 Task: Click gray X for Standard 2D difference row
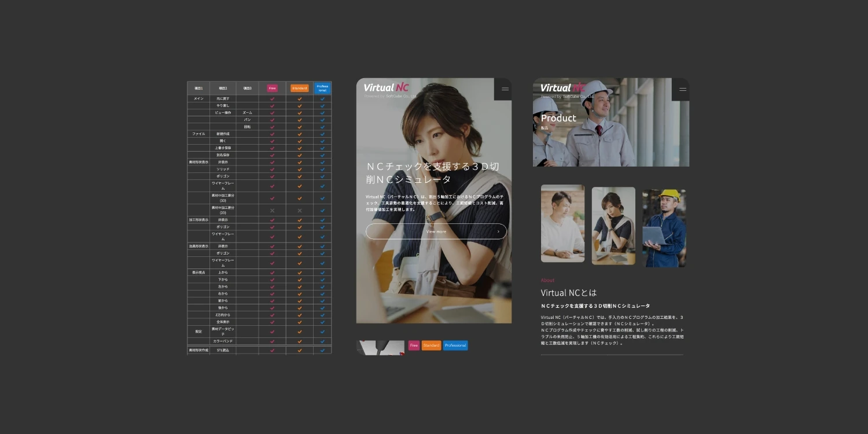[x=300, y=211]
